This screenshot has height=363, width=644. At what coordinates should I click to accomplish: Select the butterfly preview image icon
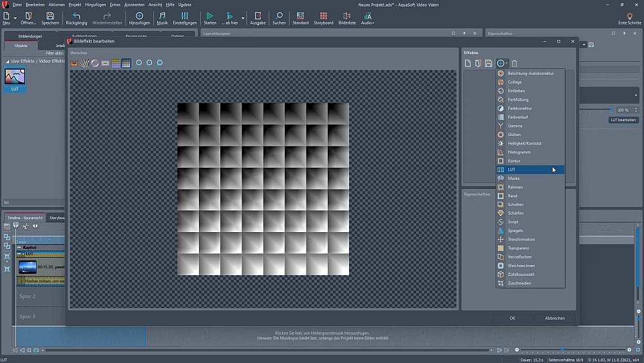(x=74, y=63)
